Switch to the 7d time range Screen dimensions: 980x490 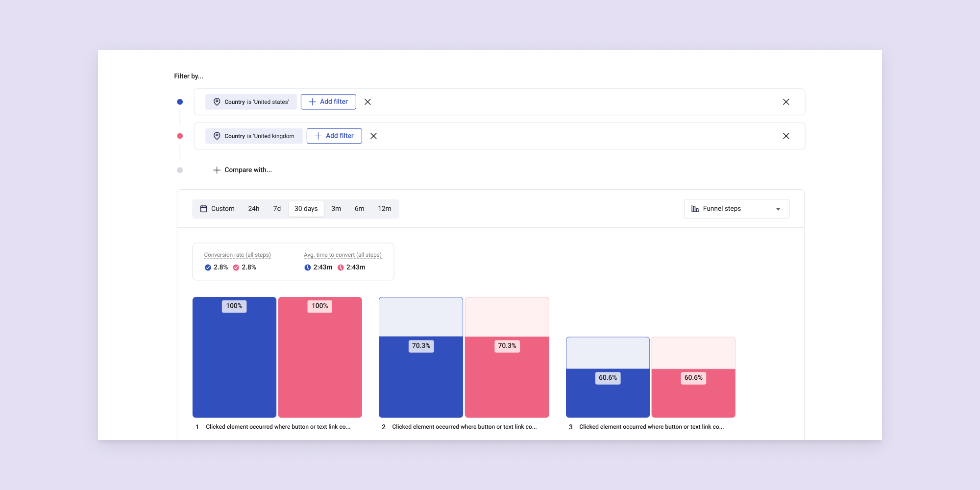277,209
